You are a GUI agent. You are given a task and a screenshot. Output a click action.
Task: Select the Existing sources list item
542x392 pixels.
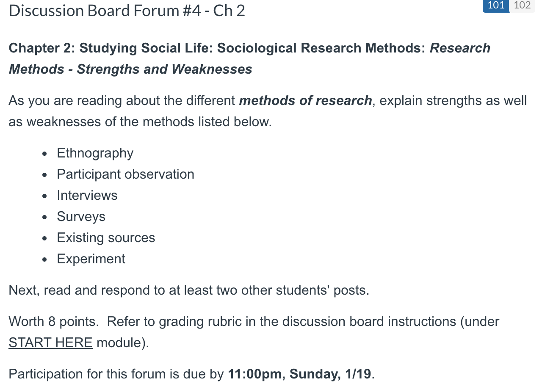106,237
